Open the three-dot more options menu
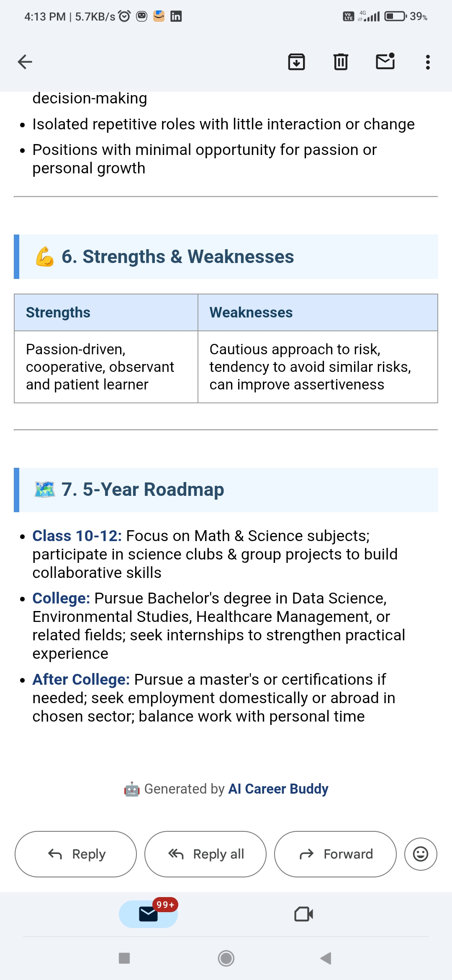Image resolution: width=452 pixels, height=980 pixels. pyautogui.click(x=427, y=62)
